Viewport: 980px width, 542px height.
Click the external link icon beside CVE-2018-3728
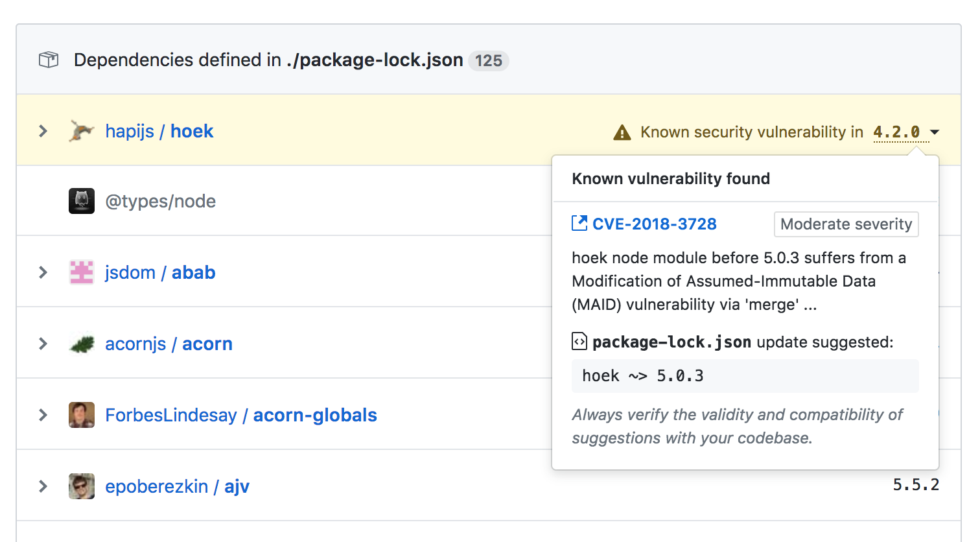(x=579, y=224)
